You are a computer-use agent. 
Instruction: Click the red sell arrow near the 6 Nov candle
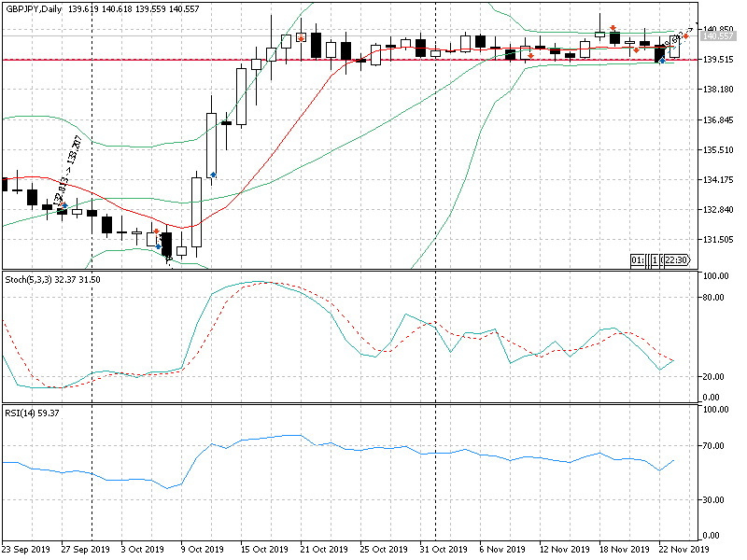[x=530, y=56]
